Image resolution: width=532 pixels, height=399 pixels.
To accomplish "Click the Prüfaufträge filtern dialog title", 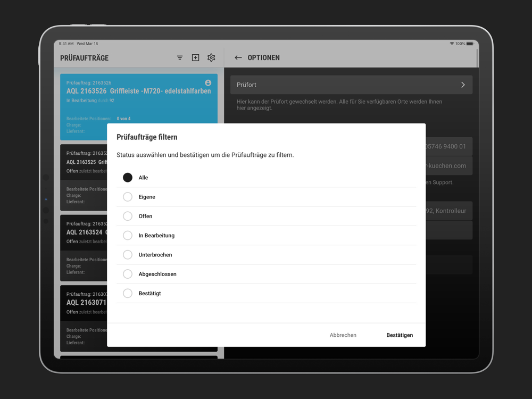I will tap(147, 137).
